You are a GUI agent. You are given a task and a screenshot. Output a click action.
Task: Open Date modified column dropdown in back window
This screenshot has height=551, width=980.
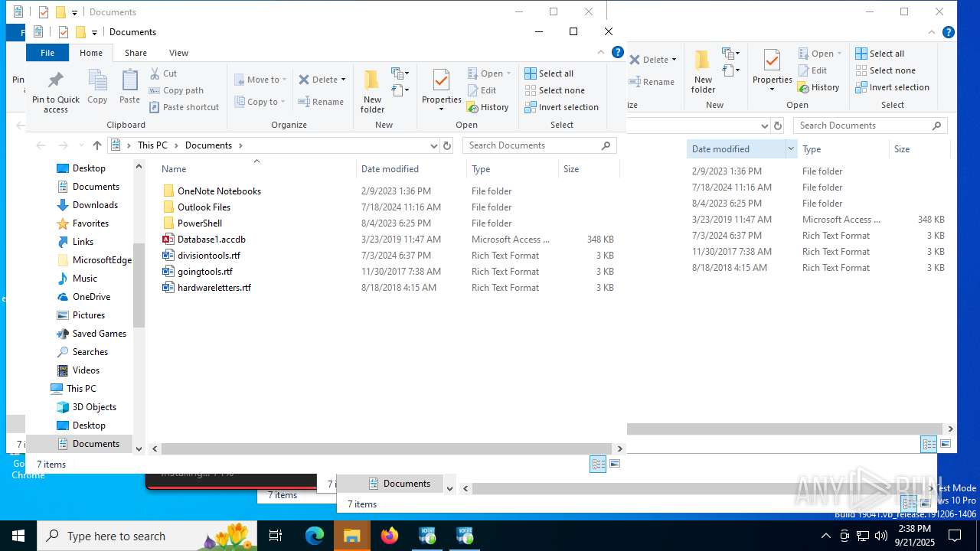pos(791,149)
